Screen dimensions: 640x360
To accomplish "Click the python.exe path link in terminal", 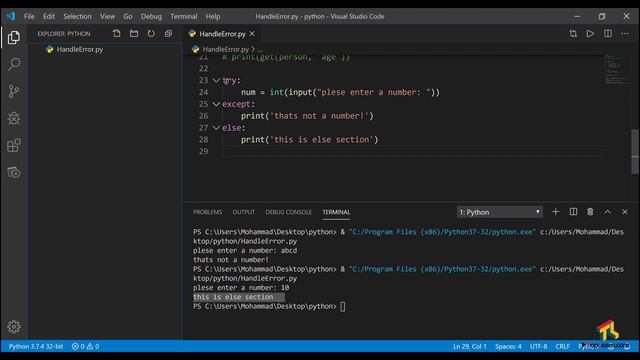I will pyautogui.click(x=442, y=232).
